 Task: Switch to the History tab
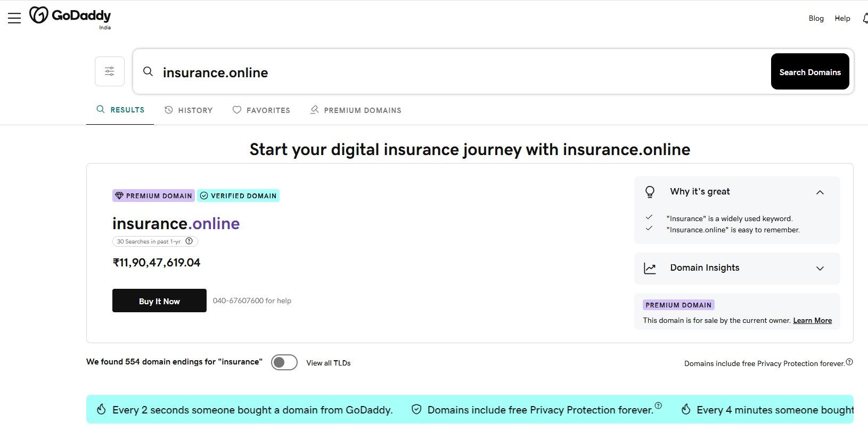point(189,110)
